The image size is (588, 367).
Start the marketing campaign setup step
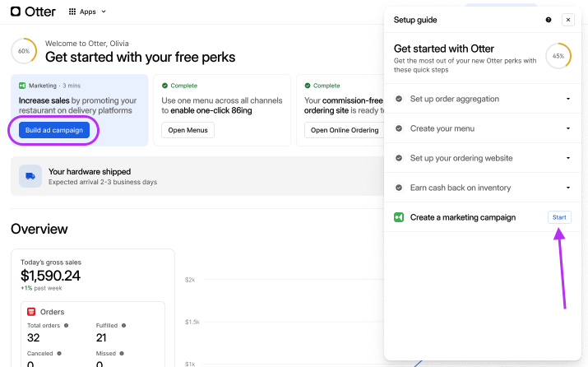[559, 217]
